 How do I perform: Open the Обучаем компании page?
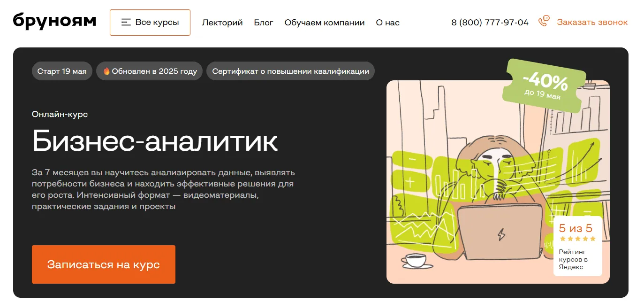(325, 23)
